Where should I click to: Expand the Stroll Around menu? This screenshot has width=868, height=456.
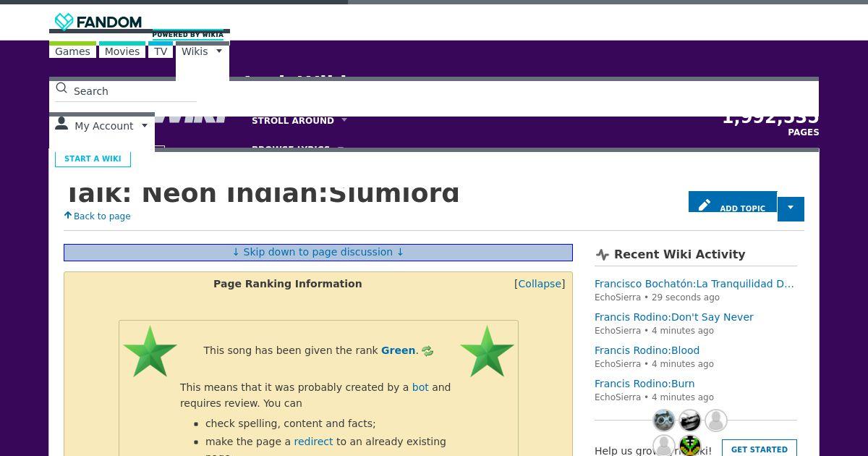[x=299, y=120]
